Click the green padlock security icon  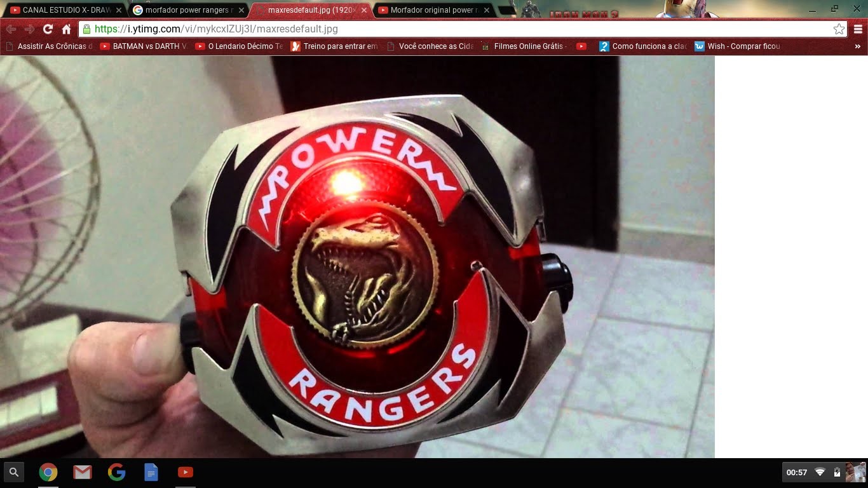tap(86, 29)
